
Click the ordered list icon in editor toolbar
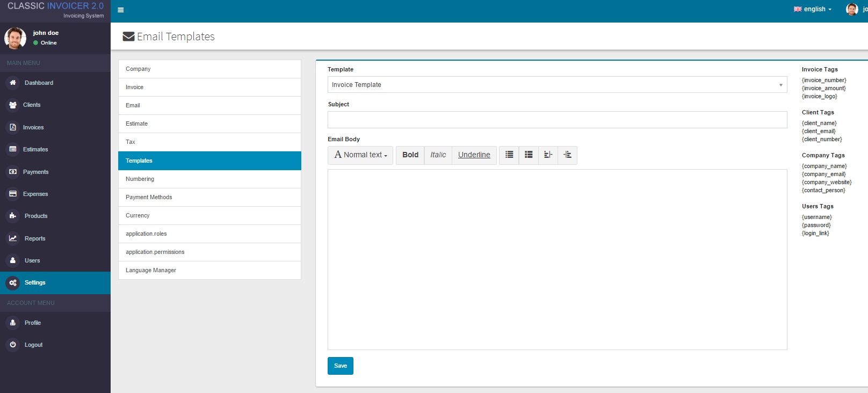(529, 155)
